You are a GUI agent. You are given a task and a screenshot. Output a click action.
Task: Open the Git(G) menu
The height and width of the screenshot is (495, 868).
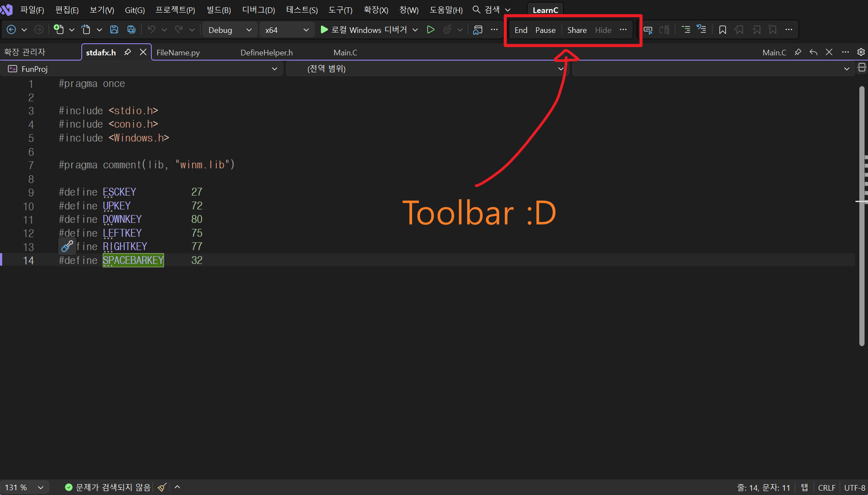point(135,10)
